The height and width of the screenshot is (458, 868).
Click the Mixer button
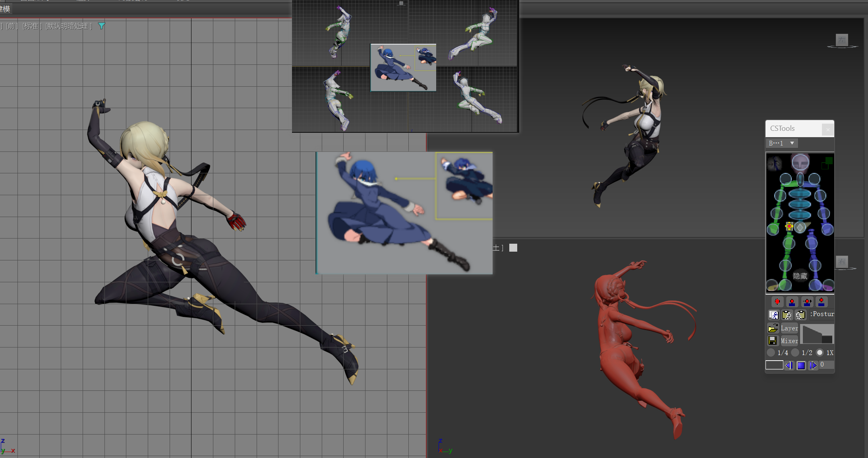point(789,341)
